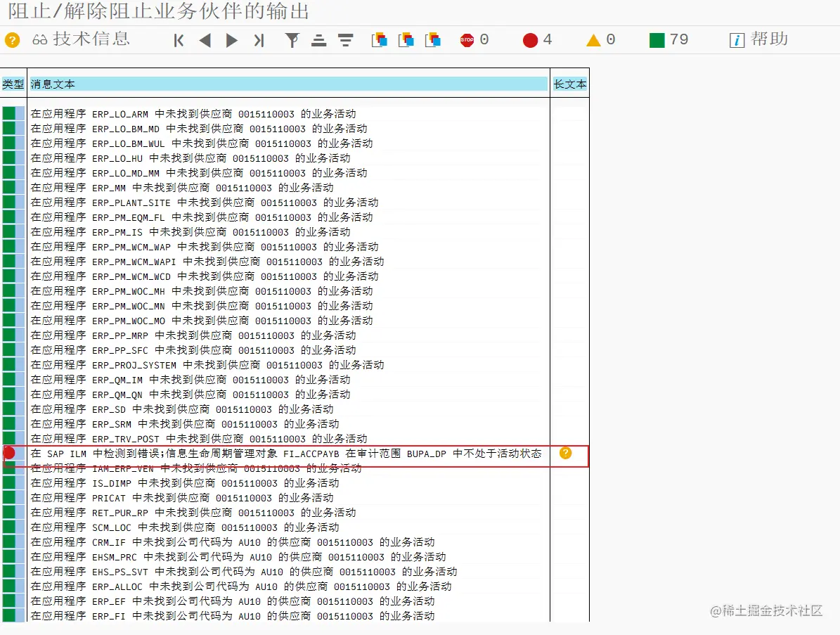Viewport: 840px width, 635px height.
Task: Click green status icon of ERP_SD row
Action: pos(9,409)
